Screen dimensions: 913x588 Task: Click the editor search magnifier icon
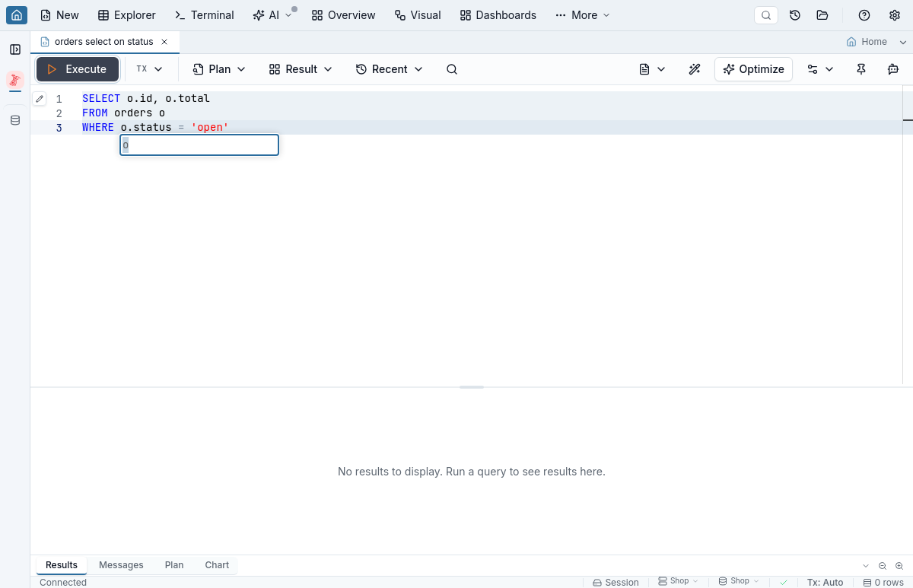(x=452, y=69)
